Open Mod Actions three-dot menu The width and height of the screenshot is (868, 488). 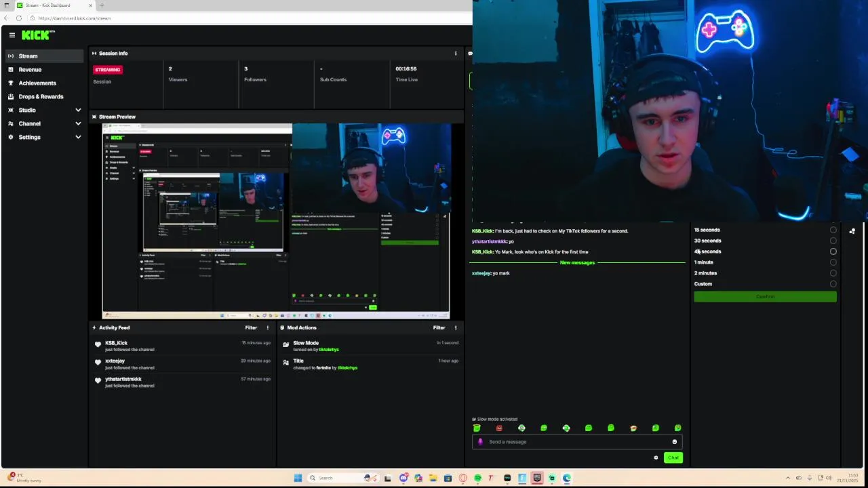tap(456, 328)
